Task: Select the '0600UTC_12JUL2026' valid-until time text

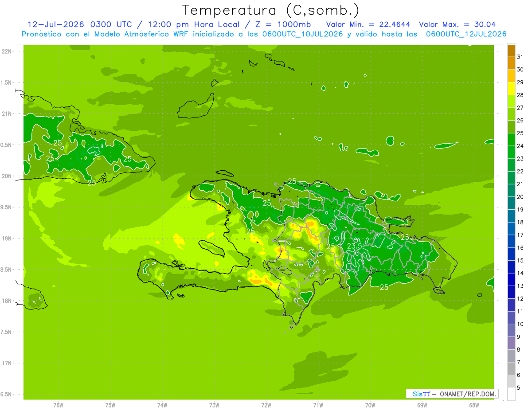Action: 466,34
